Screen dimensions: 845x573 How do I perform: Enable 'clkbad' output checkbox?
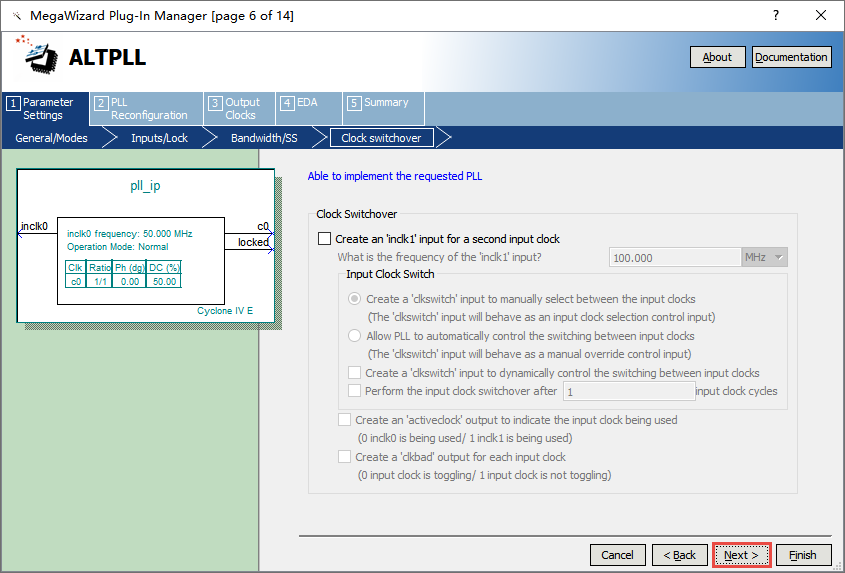coord(344,457)
